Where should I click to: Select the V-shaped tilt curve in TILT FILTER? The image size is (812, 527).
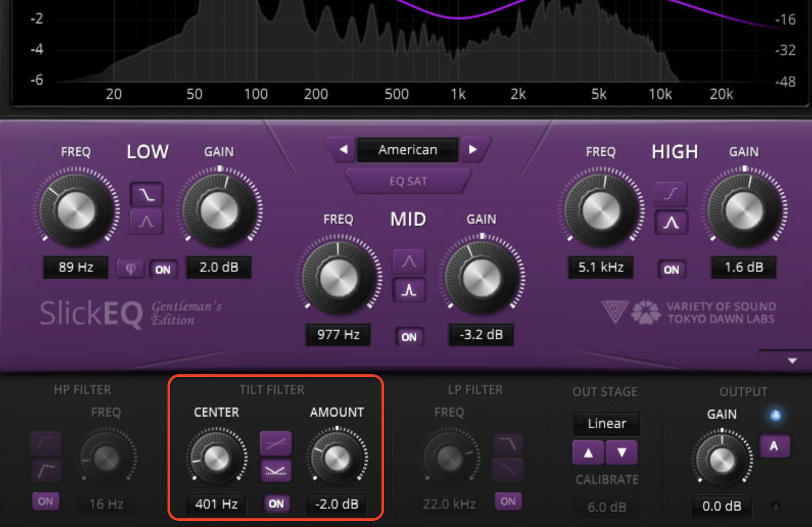pyautogui.click(x=276, y=471)
